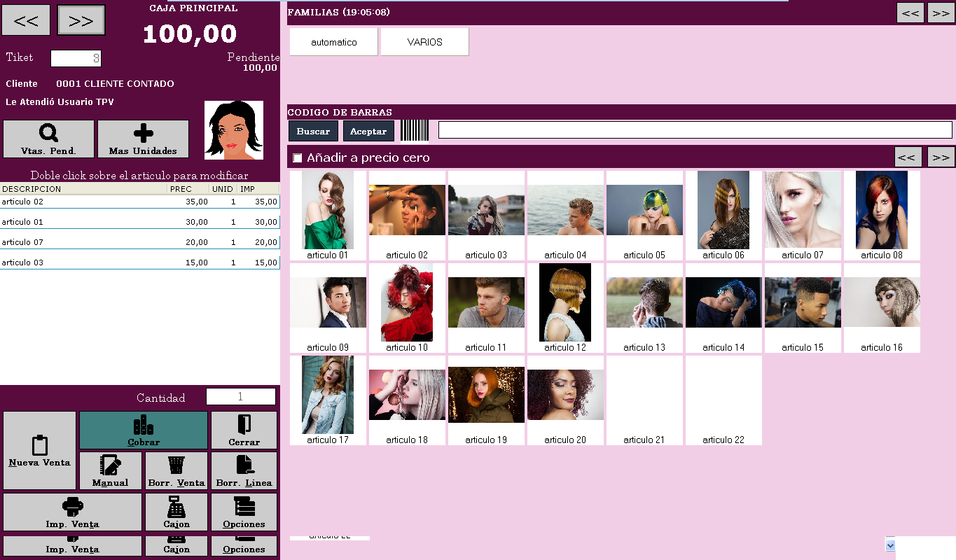Click the Cobrar payment button
The height and width of the screenshot is (560, 956).
point(144,430)
